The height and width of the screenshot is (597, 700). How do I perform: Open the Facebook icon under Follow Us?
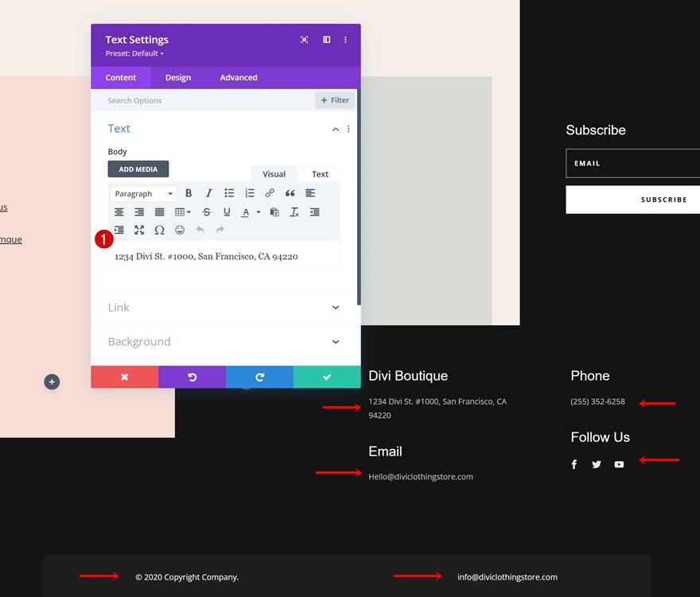point(574,464)
